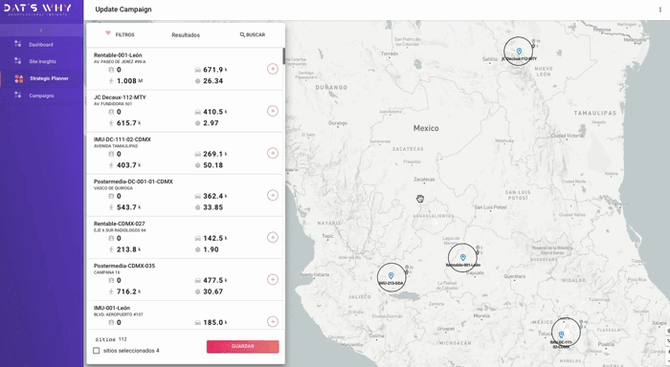This screenshot has height=367, width=670.
Task: Click the pedestrian icon beside 1.008 M
Action: 111,81
